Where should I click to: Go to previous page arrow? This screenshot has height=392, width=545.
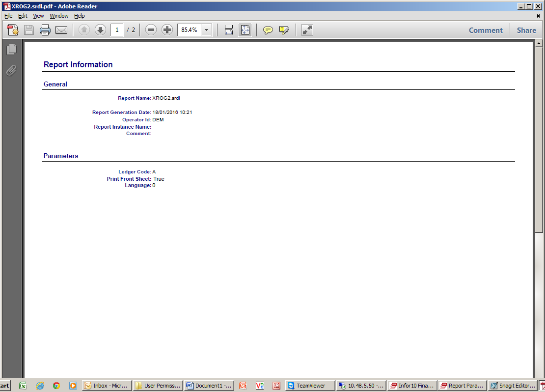(x=84, y=30)
